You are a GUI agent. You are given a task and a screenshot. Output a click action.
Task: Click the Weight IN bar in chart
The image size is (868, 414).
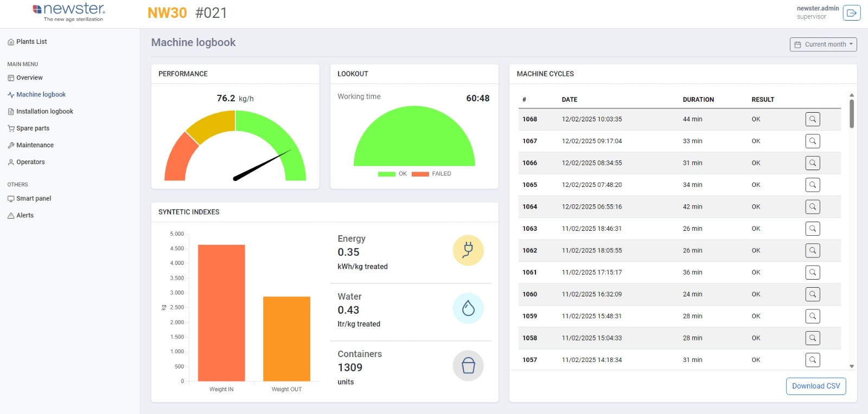[x=221, y=313]
